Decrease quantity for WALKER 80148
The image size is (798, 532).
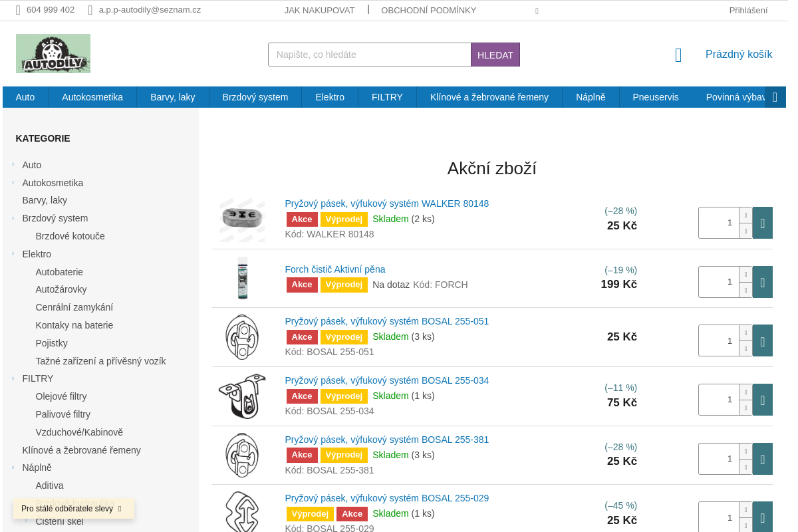(745, 231)
